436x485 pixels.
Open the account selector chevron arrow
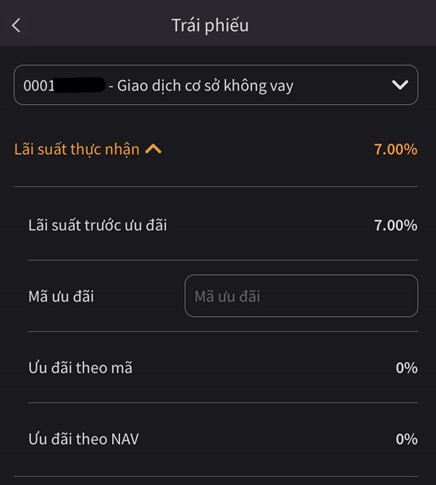coord(400,85)
